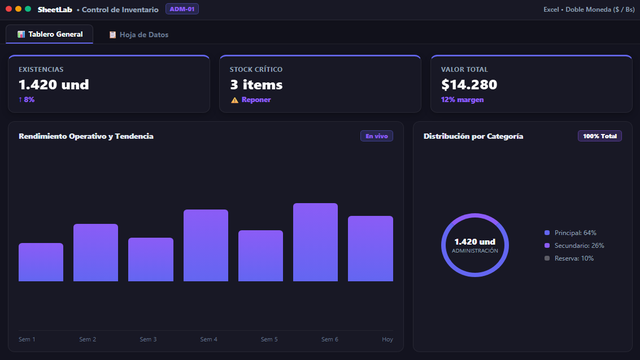The image size is (640, 360).
Task: Click the Sem 4 axis label
Action: (209, 339)
